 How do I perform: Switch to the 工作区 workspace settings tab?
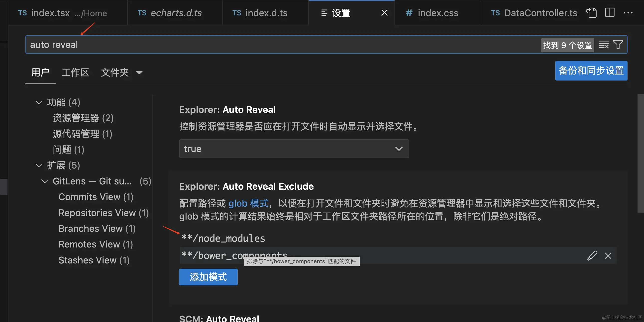click(75, 73)
